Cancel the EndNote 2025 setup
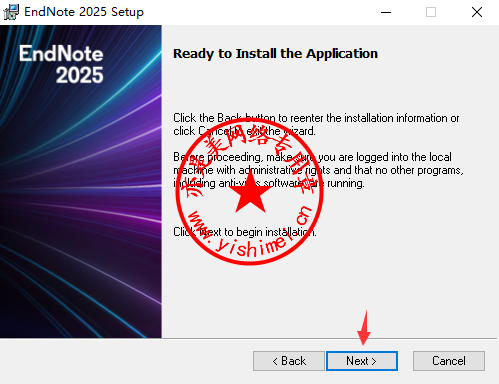This screenshot has height=384, width=499. pos(449,361)
